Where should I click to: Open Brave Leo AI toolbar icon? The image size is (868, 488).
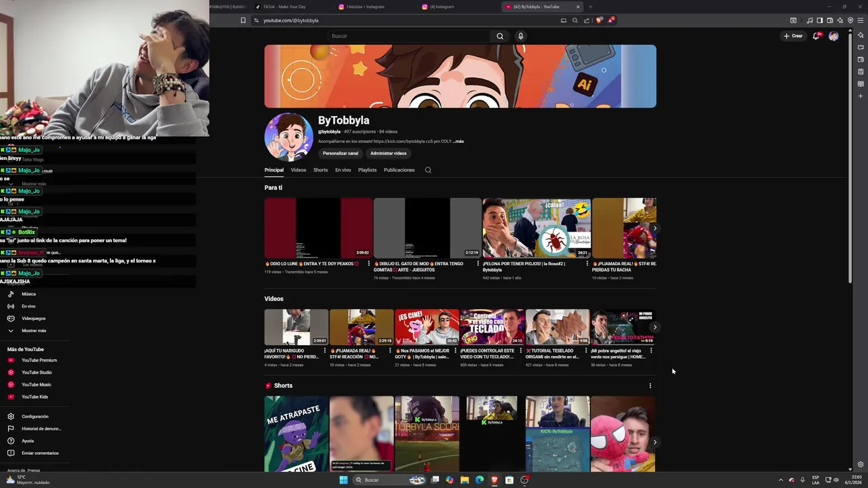(x=840, y=20)
